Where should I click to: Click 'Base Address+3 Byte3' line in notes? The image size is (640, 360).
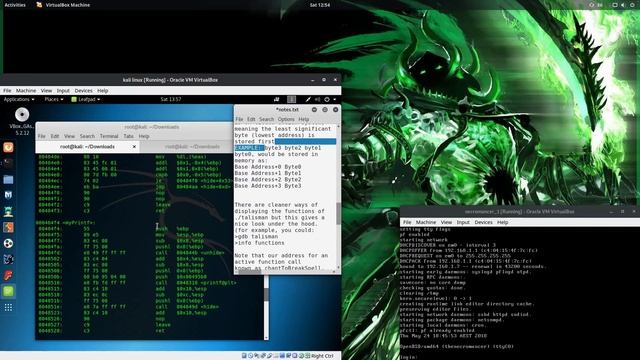coord(268,186)
